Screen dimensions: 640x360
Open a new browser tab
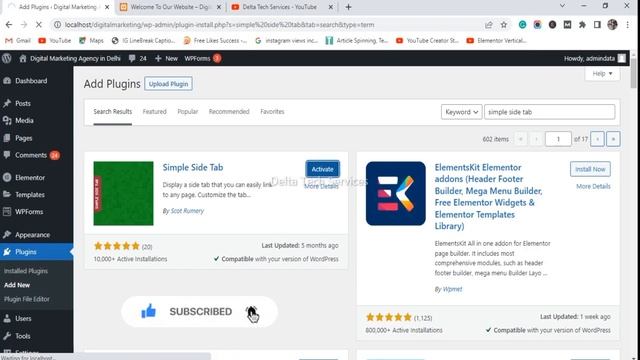click(348, 7)
